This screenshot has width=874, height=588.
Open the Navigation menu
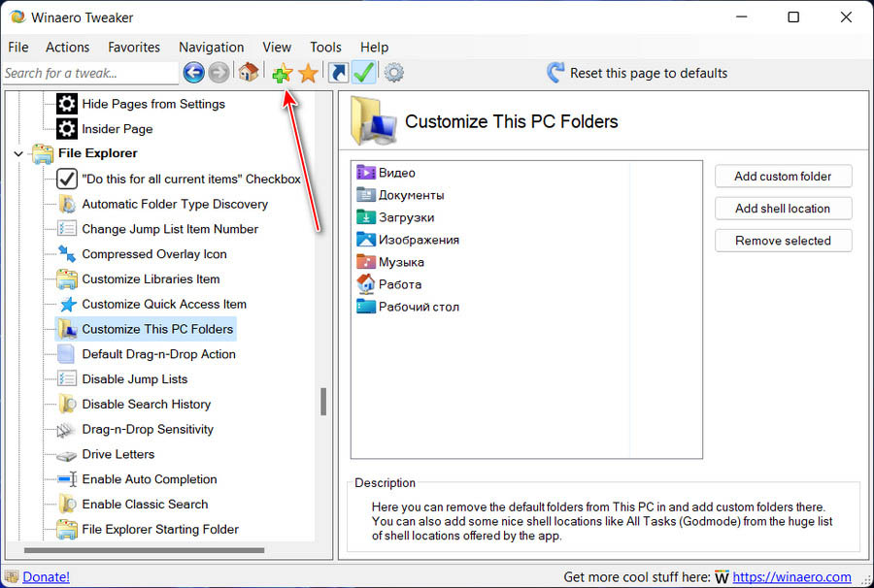[212, 48]
